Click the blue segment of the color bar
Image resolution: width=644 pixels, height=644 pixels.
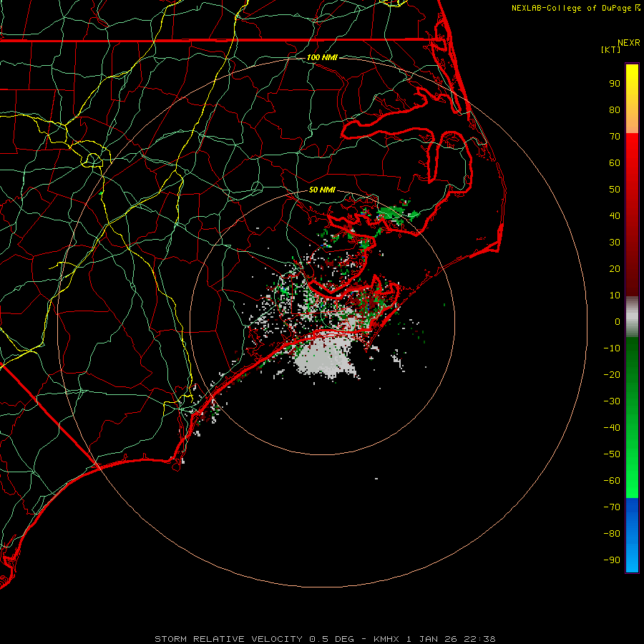click(632, 535)
